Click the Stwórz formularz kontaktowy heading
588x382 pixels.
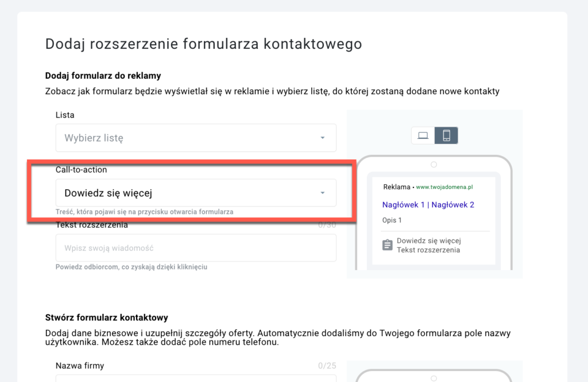(x=106, y=318)
